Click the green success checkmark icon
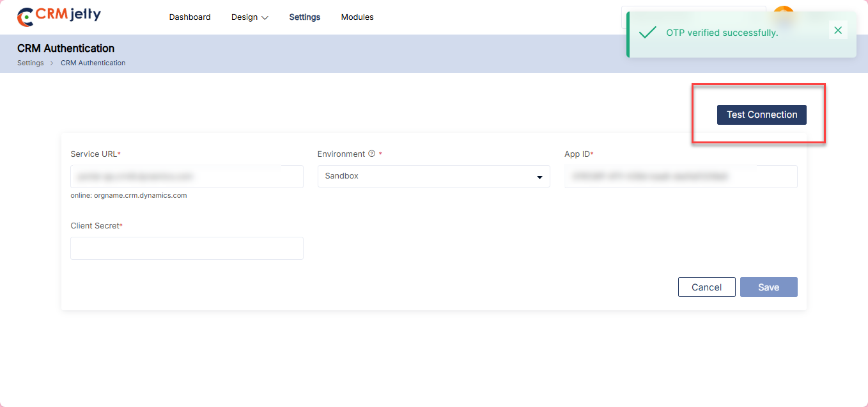Viewport: 868px width, 407px height. coord(647,33)
